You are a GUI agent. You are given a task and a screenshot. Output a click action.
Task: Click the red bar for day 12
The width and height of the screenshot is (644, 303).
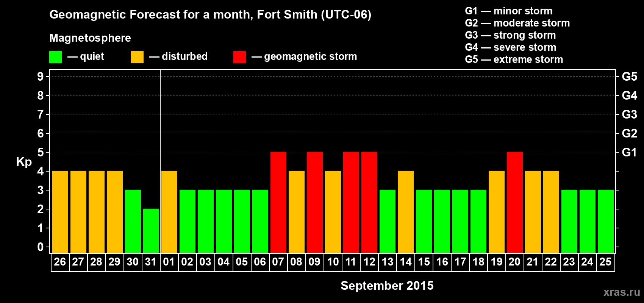(x=369, y=203)
